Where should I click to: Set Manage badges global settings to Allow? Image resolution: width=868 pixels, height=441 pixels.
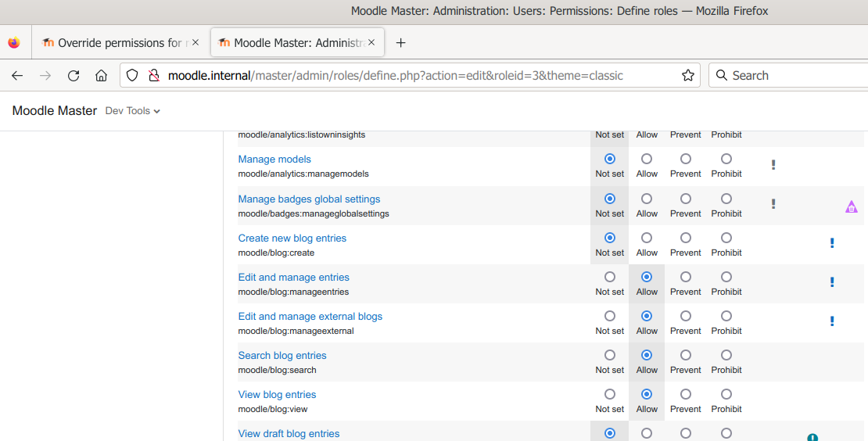(x=647, y=199)
